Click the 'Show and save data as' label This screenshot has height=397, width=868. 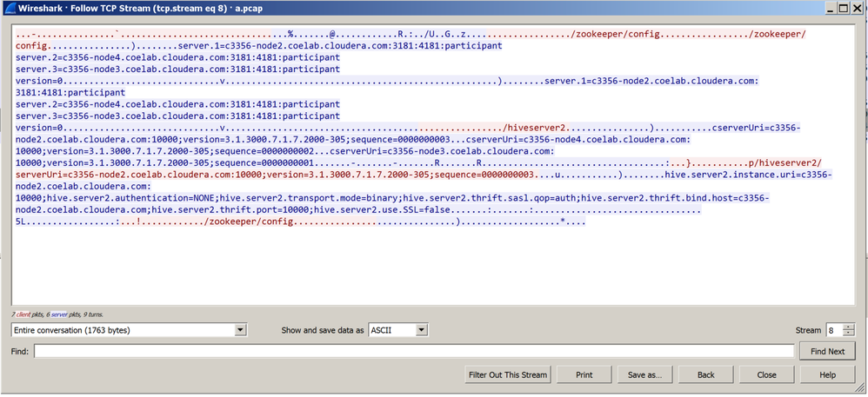[x=323, y=330]
